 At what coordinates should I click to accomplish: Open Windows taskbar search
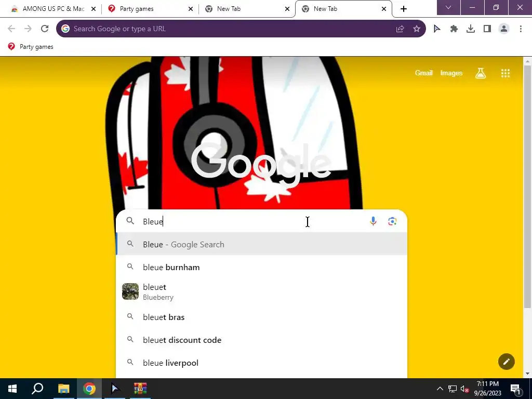pyautogui.click(x=37, y=389)
